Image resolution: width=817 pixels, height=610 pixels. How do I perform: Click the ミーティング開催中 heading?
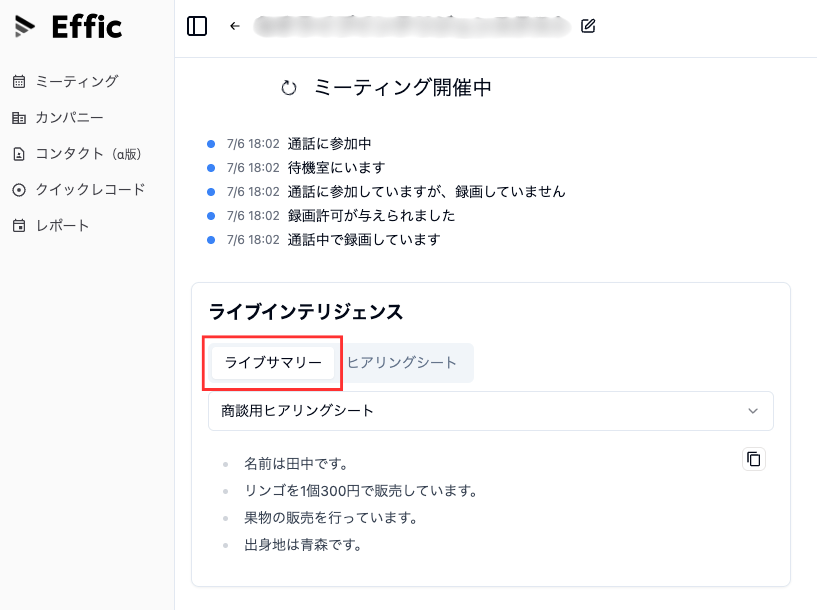click(x=402, y=88)
